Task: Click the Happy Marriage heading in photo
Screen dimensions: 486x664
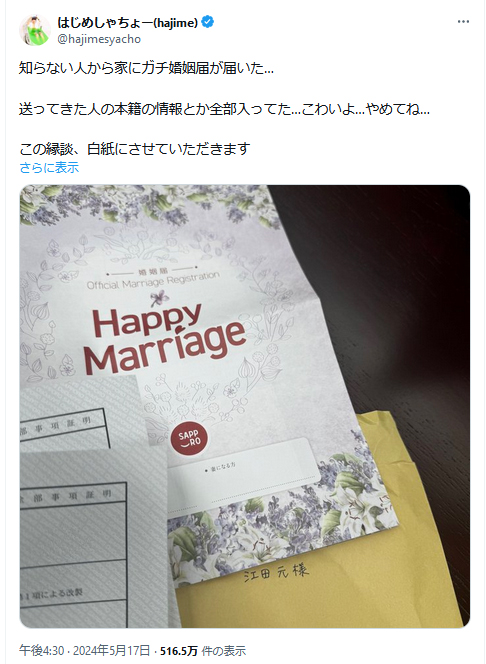Action: (163, 338)
